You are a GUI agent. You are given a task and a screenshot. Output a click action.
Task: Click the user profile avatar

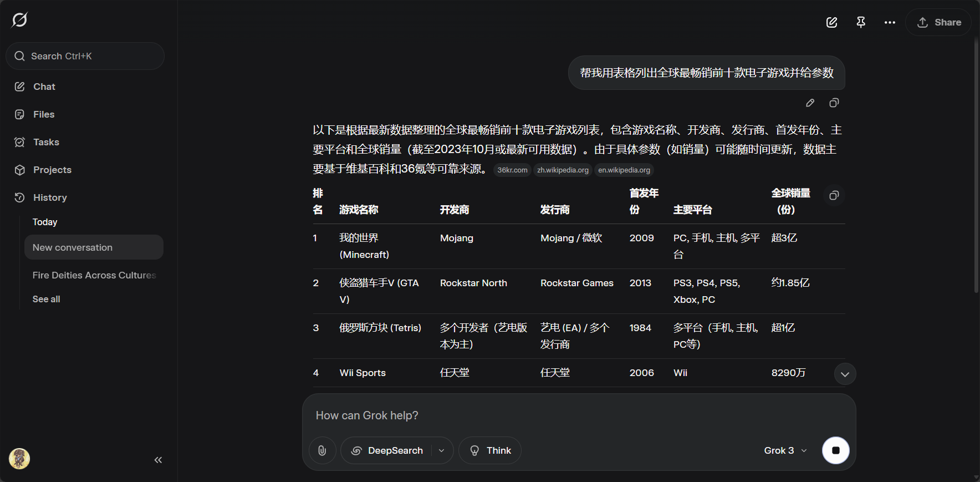19,459
